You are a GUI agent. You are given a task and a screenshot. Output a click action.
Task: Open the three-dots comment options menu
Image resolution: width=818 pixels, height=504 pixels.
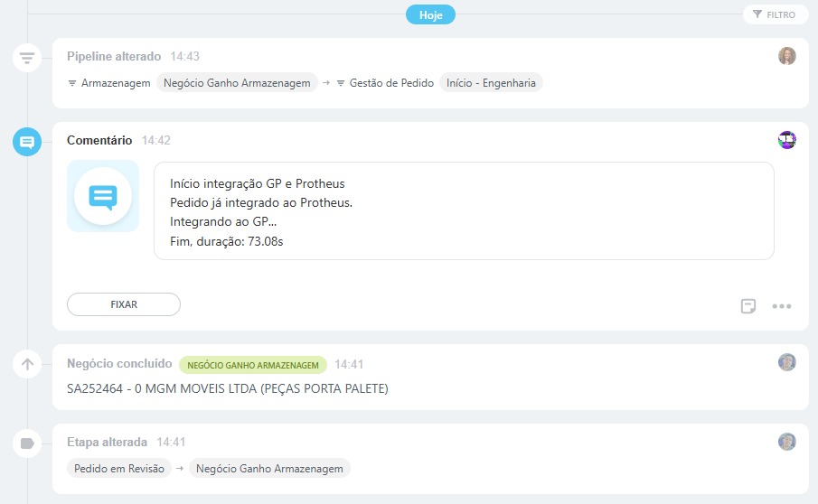(782, 306)
